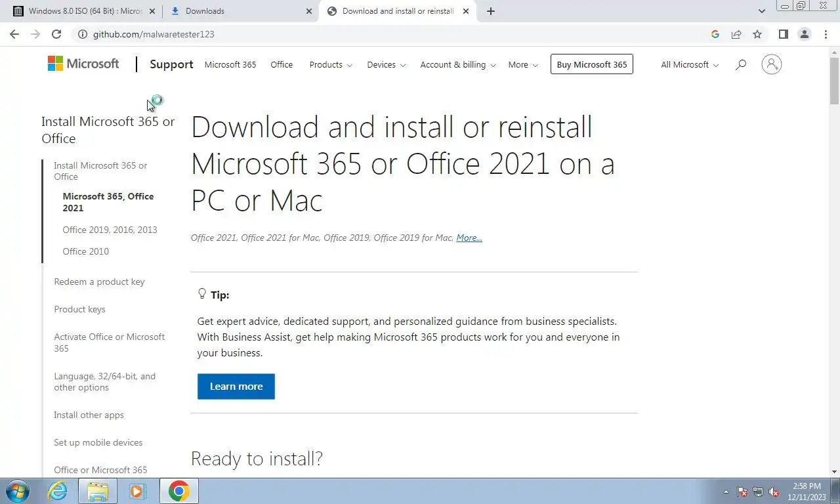Image resolution: width=840 pixels, height=504 pixels.
Task: Expand the Devices dropdown
Action: click(386, 64)
